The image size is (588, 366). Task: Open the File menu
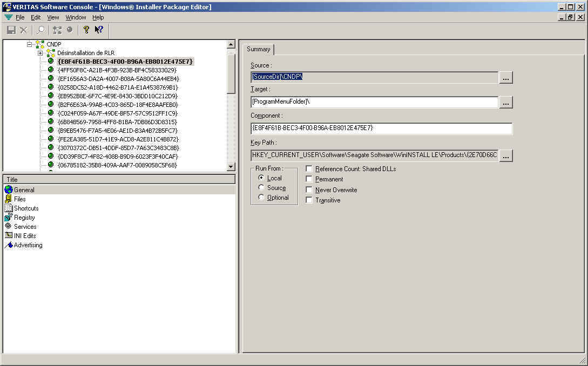(x=20, y=17)
